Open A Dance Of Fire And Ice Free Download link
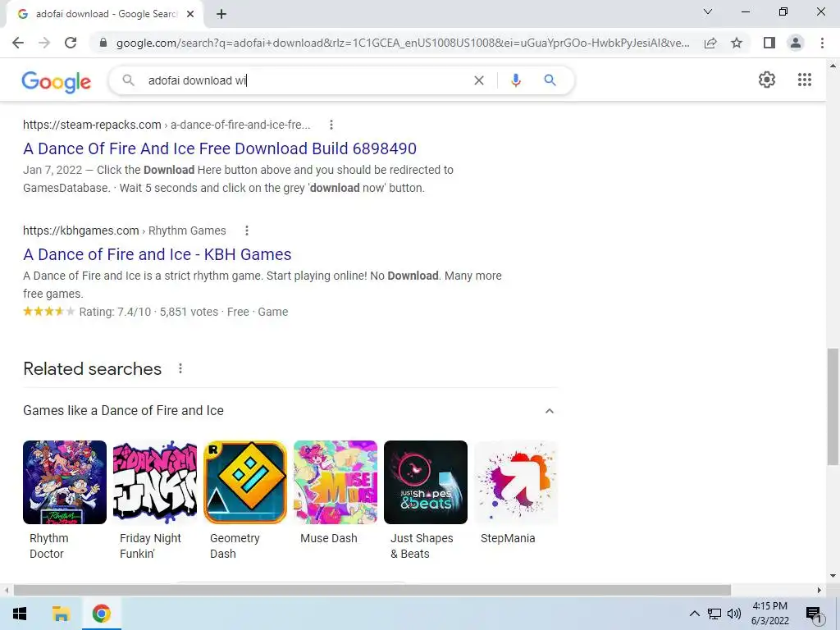 pyautogui.click(x=220, y=148)
